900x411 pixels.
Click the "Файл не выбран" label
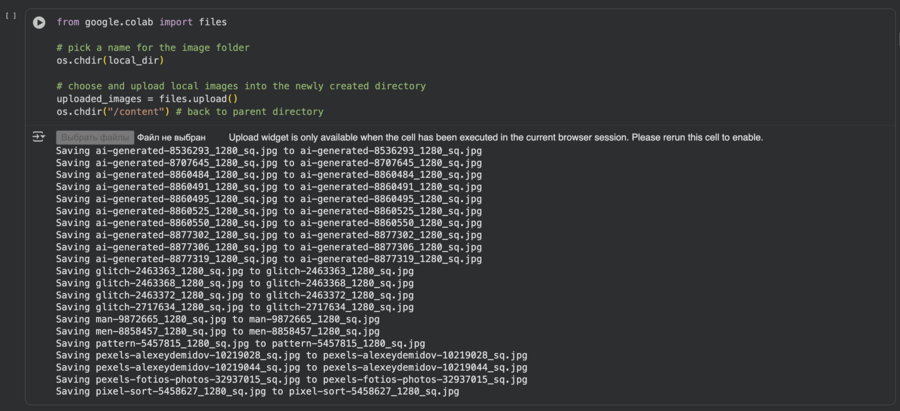click(x=172, y=137)
